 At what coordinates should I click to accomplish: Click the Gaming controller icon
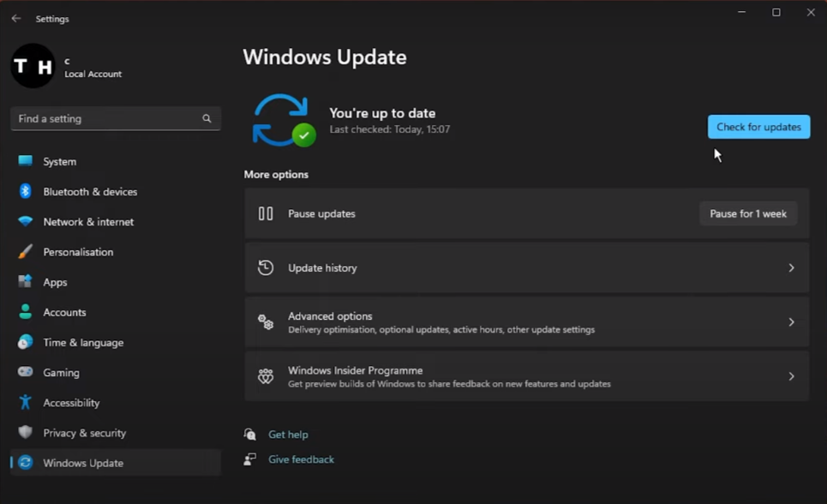coord(26,371)
